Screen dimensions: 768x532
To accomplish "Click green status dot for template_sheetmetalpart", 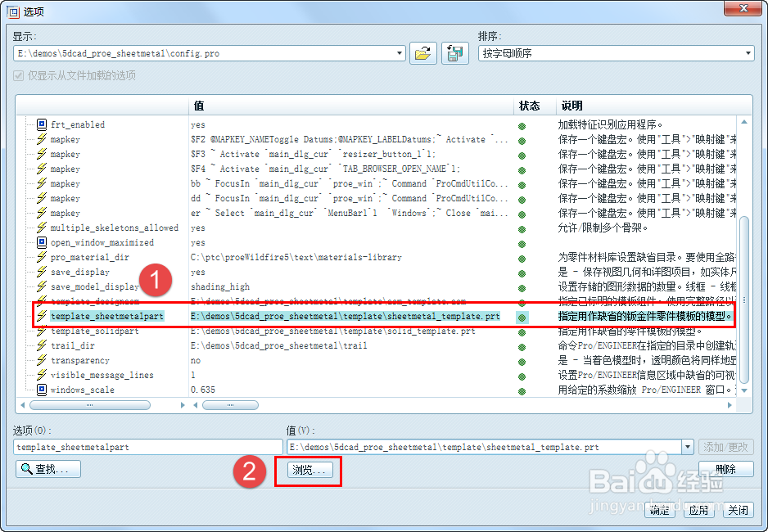I will coord(522,318).
